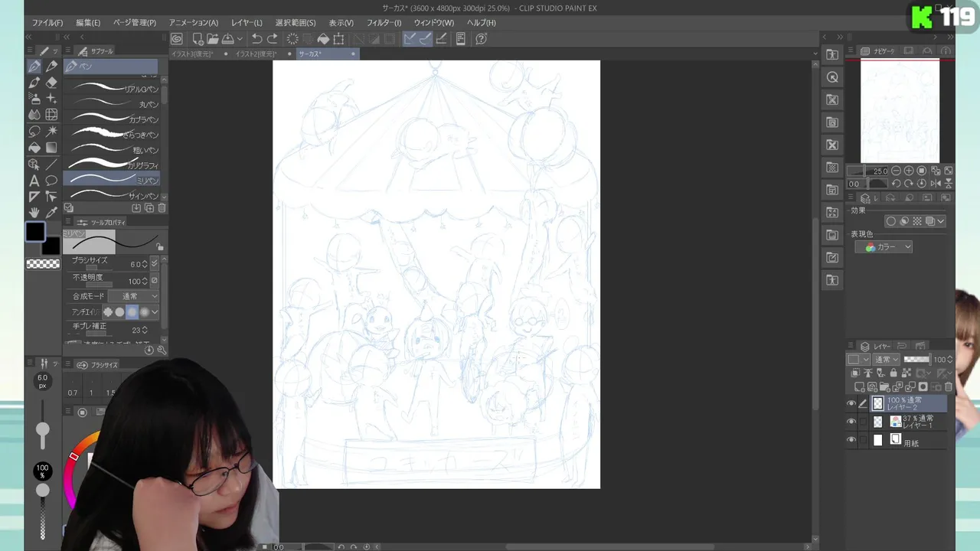This screenshot has width=980, height=551.
Task: Select the Fill bucket tool in the tool palette
Action: pyautogui.click(x=34, y=147)
